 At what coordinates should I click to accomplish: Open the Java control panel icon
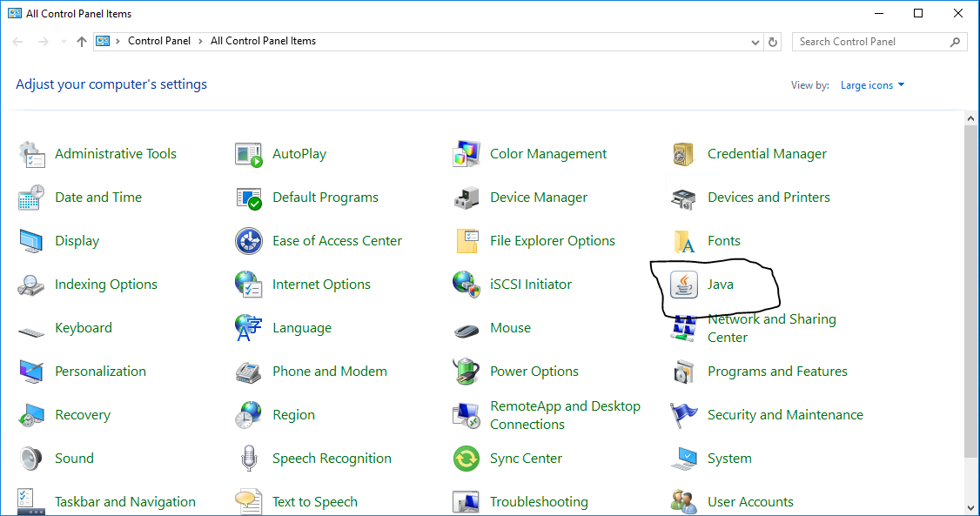[684, 285]
